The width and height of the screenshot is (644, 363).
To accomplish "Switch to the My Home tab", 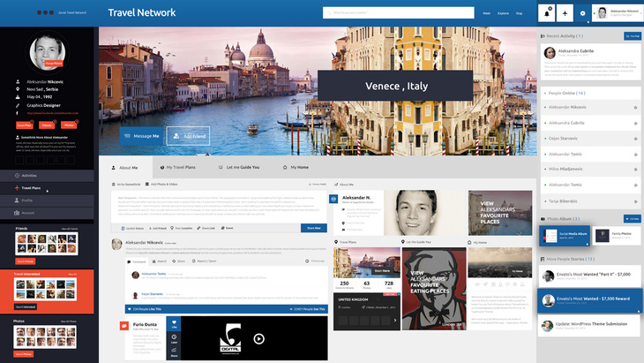I will (296, 167).
